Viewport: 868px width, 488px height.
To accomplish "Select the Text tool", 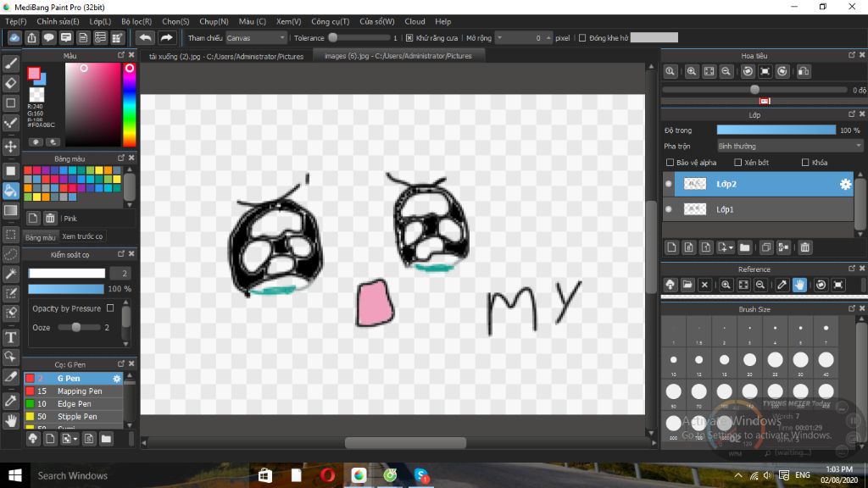I will tap(10, 337).
